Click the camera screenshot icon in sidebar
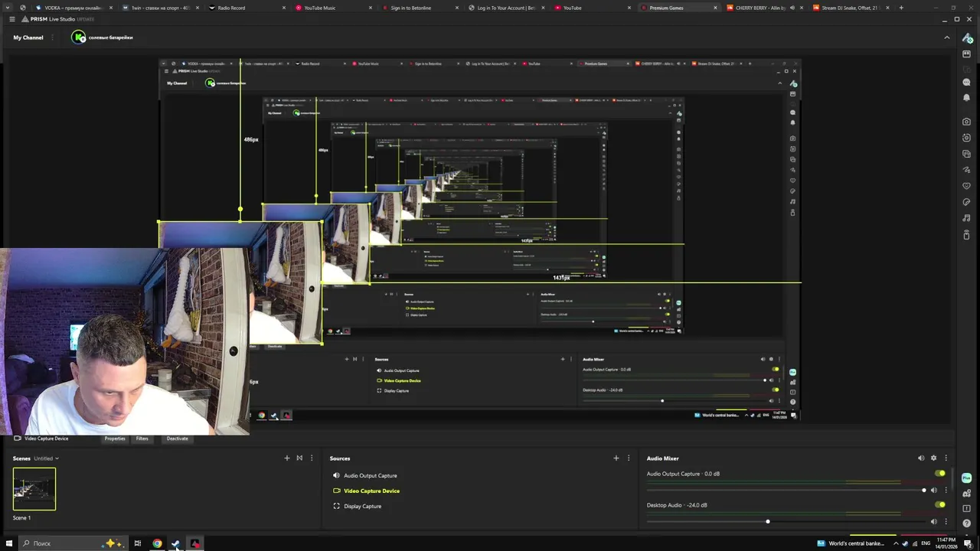This screenshot has height=551, width=980. [967, 121]
